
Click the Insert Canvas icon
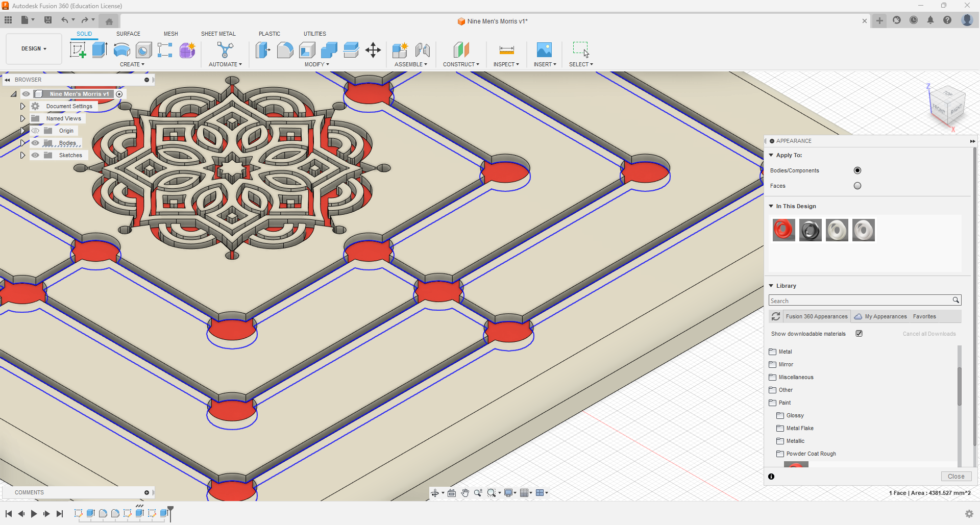point(544,50)
